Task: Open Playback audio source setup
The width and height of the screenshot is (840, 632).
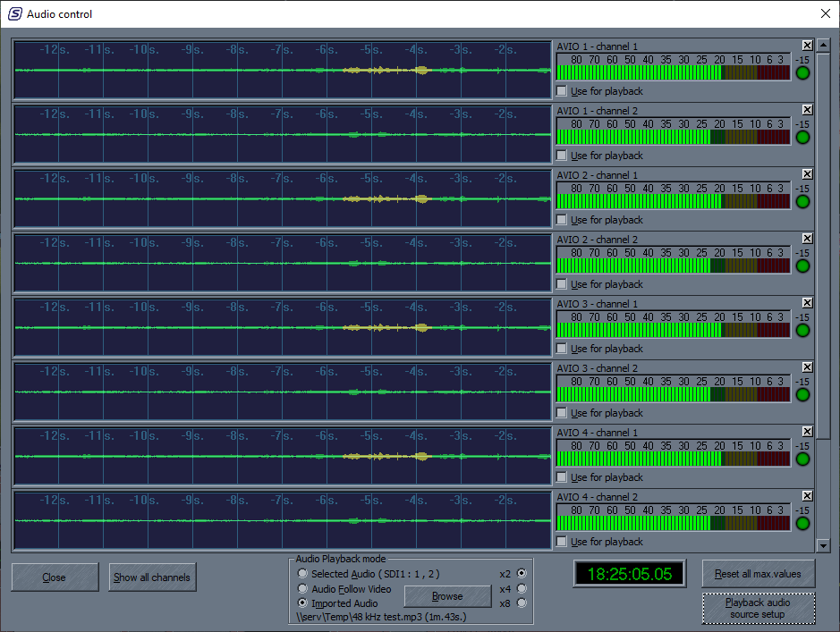Action: tap(758, 609)
